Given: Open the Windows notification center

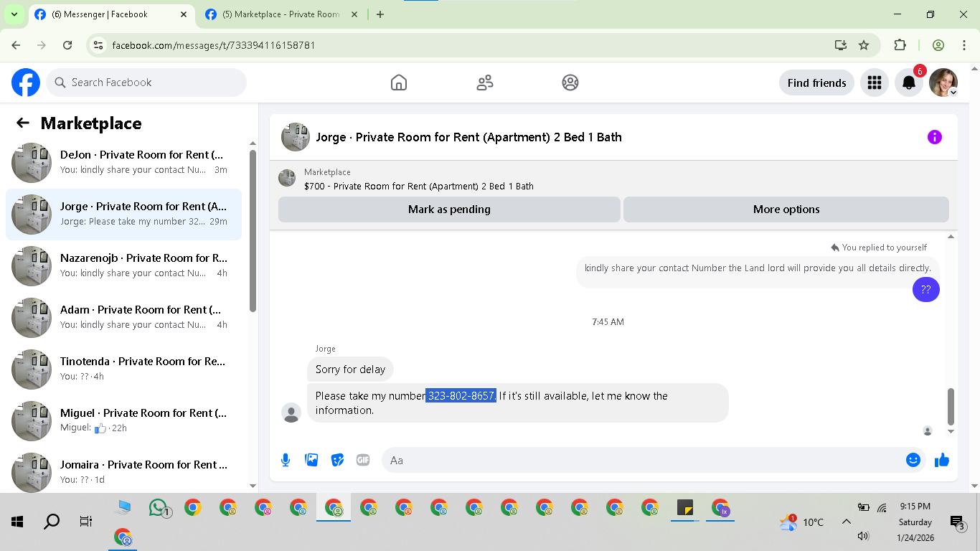Looking at the screenshot, I should click(x=957, y=523).
